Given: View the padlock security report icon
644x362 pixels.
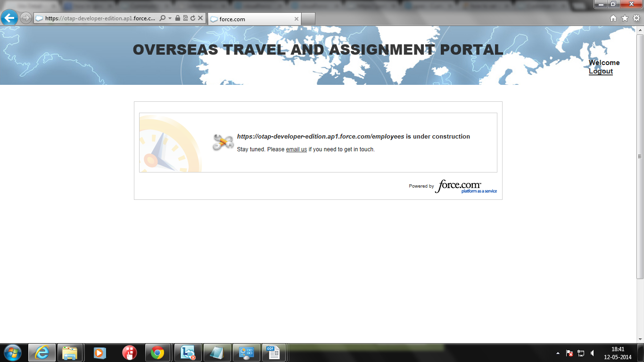Looking at the screenshot, I should point(177,18).
